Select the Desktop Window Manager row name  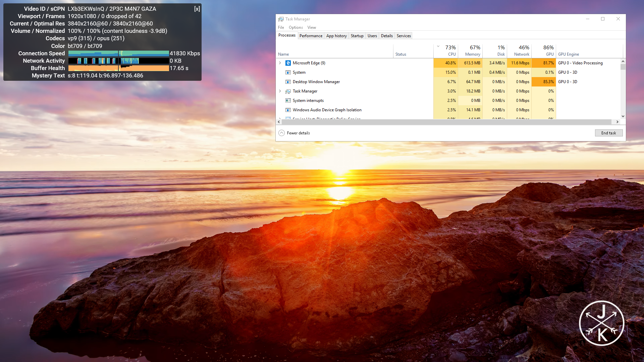pyautogui.click(x=316, y=82)
